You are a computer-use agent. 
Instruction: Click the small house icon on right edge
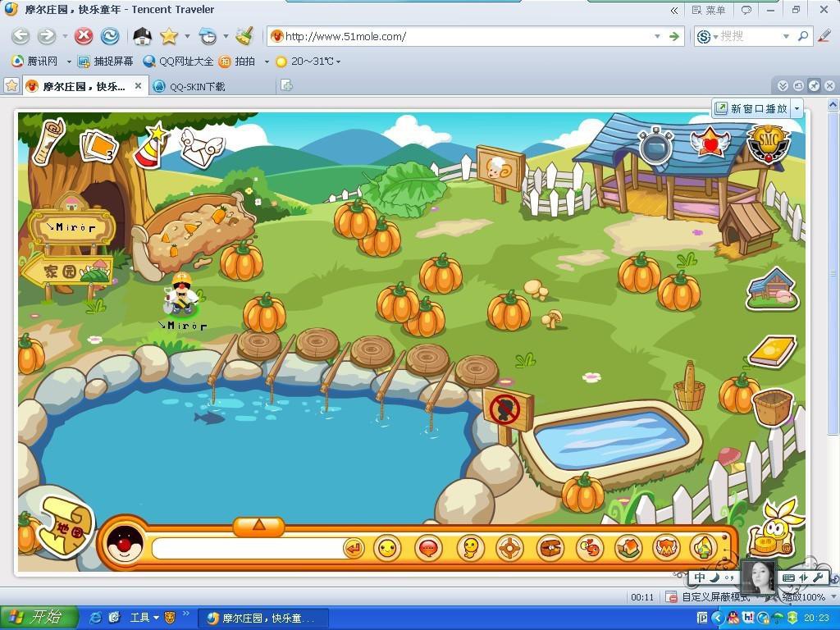click(x=772, y=290)
